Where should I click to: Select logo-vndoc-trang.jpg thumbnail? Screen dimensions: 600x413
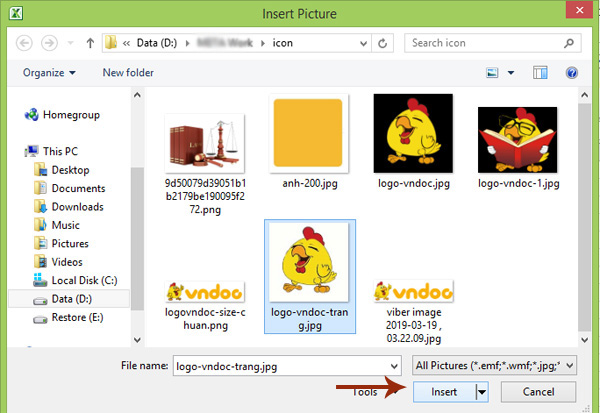click(x=309, y=263)
